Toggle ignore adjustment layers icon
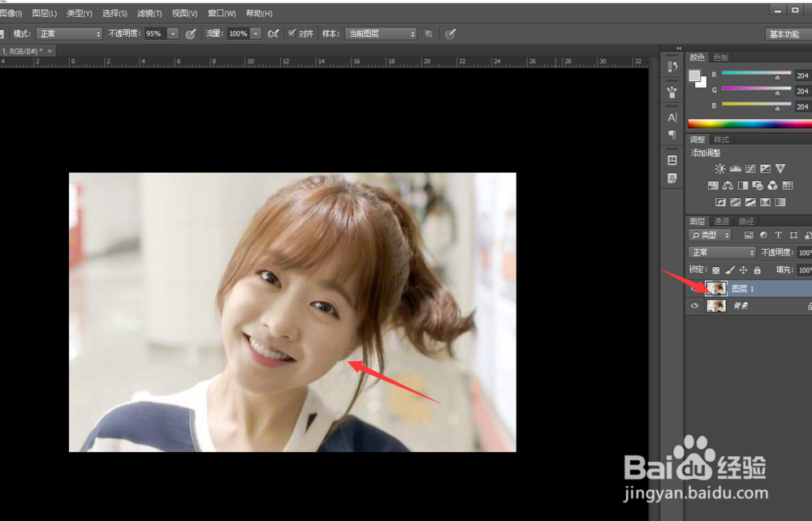This screenshot has width=812, height=521. point(429,34)
